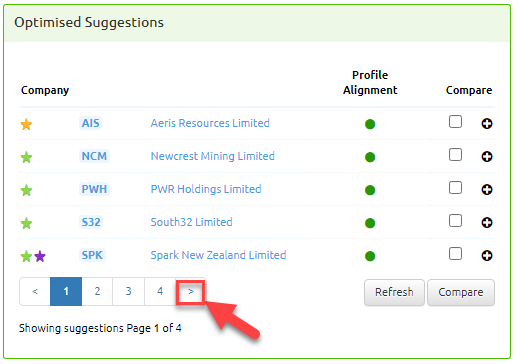Tick the compare checkbox for Spark New Zealand
517x364 pixels.
(x=455, y=254)
